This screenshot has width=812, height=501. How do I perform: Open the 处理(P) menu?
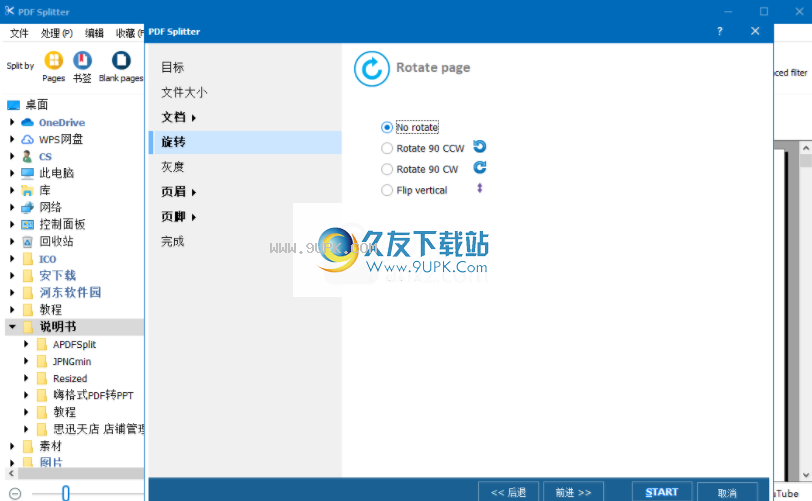[x=57, y=33]
